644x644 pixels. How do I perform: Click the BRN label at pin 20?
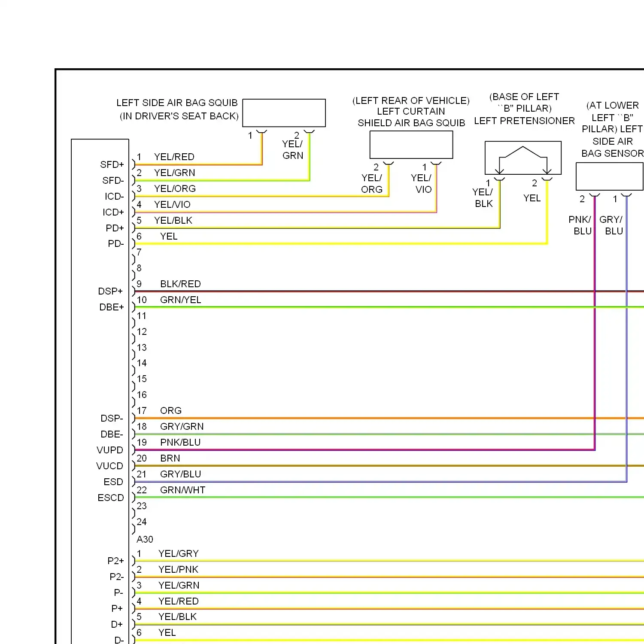coord(170,458)
